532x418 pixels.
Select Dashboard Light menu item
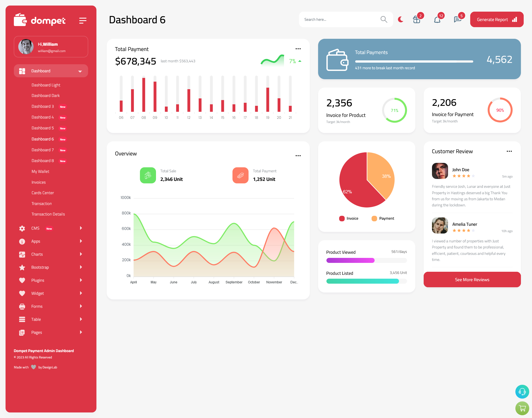point(45,85)
